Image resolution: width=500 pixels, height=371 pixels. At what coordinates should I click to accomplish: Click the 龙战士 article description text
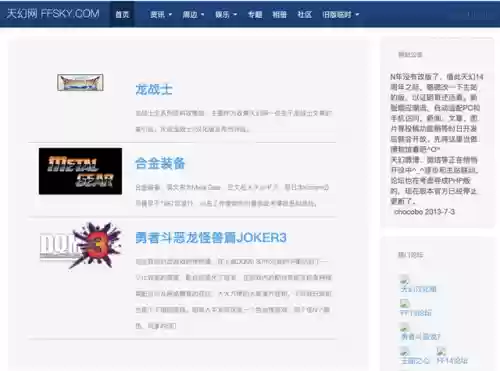click(233, 121)
